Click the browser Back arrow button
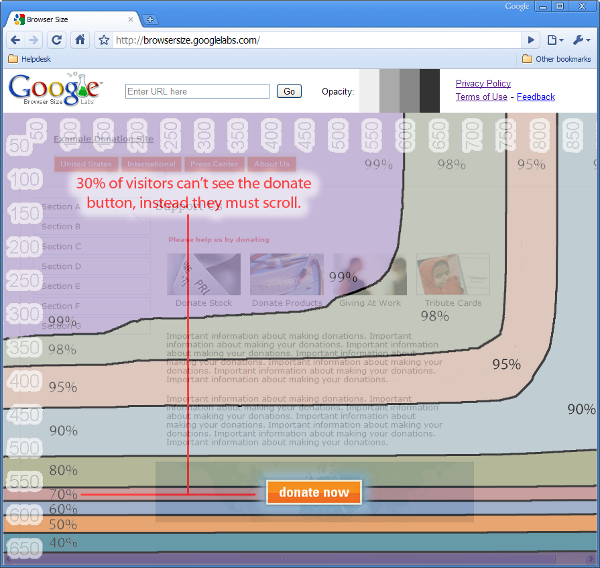600x568 pixels. tap(15, 40)
